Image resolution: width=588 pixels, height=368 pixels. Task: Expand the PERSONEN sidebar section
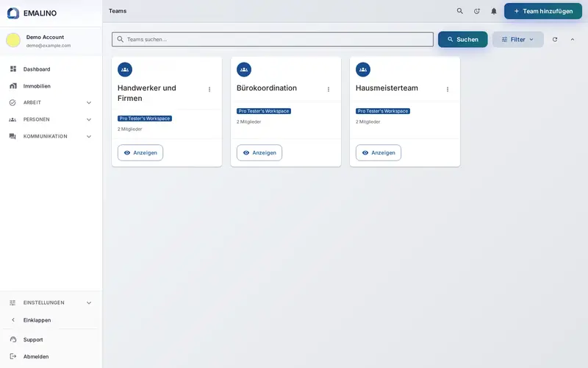click(51, 119)
